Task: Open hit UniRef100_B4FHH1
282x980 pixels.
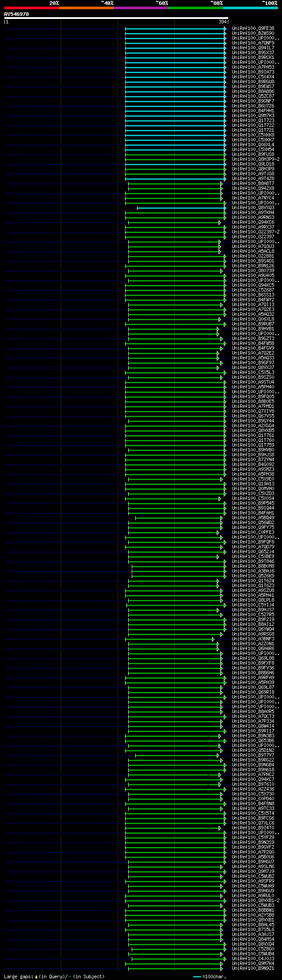Action: point(253,111)
